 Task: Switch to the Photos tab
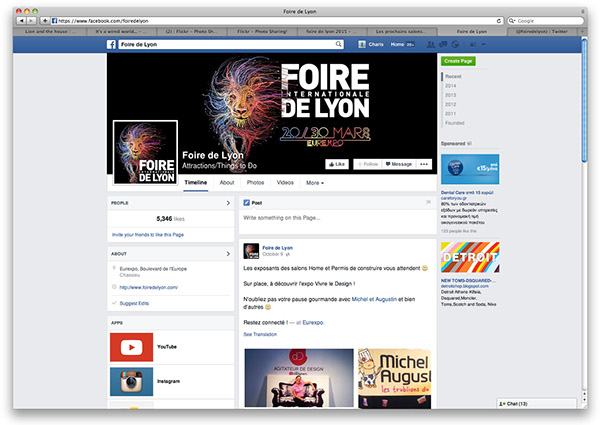pyautogui.click(x=255, y=183)
